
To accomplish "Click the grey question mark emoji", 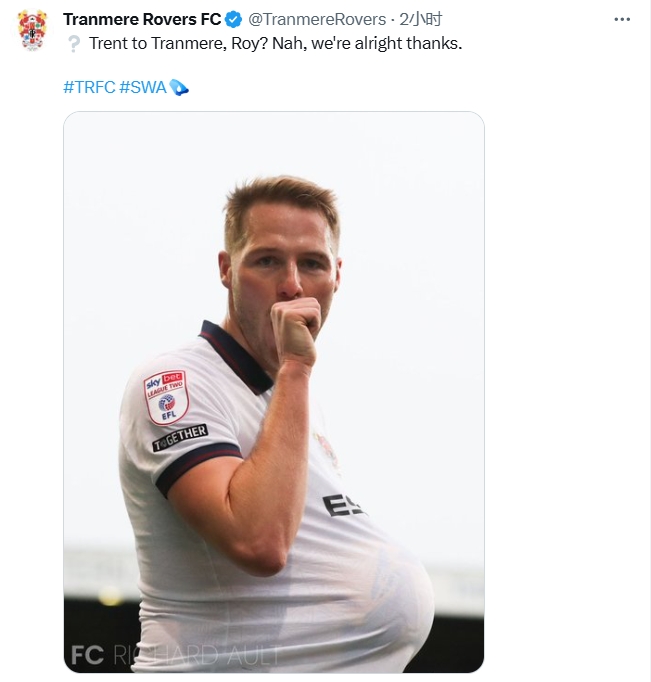I will click(73, 44).
